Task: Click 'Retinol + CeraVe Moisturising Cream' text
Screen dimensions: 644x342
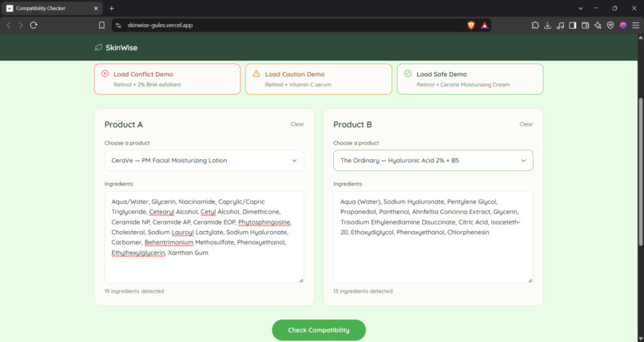Action: pos(463,85)
